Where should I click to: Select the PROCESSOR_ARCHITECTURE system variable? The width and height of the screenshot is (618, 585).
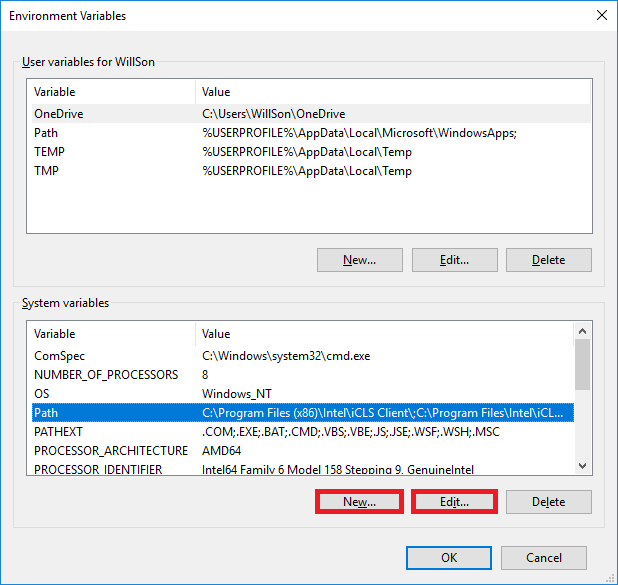click(x=303, y=451)
